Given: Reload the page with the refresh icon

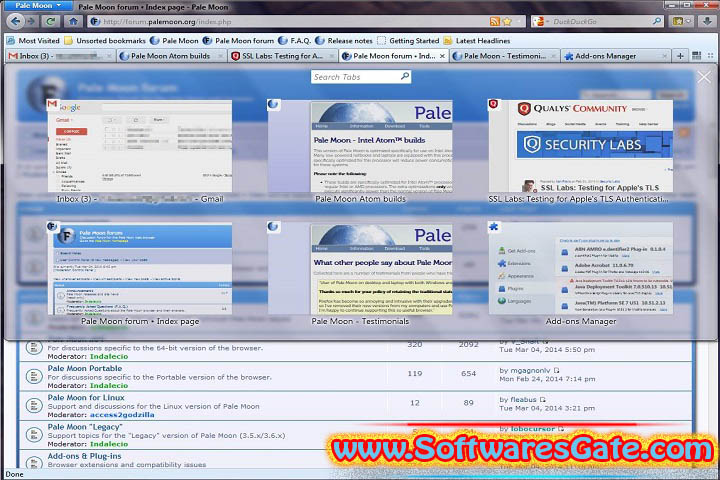Looking at the screenshot, I should [x=51, y=21].
